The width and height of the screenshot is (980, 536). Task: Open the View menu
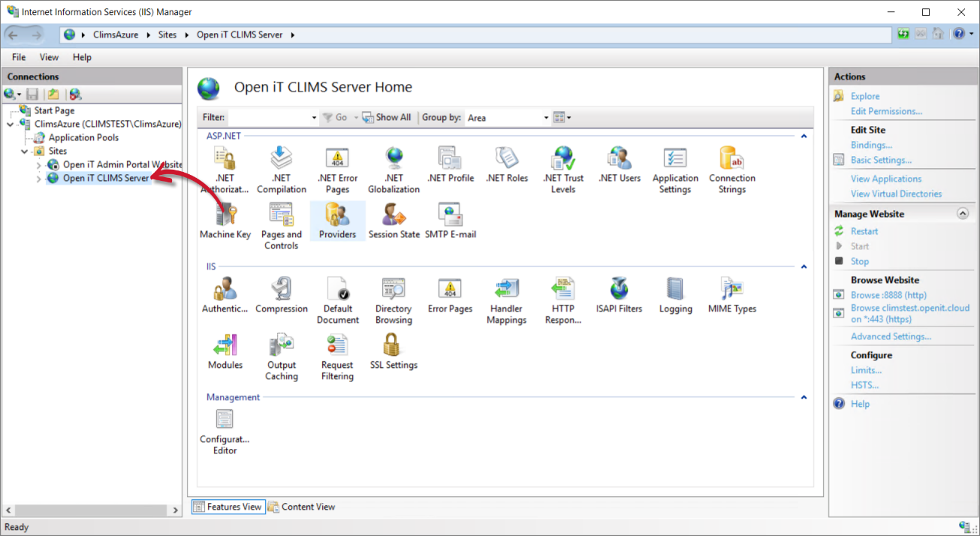tap(48, 56)
